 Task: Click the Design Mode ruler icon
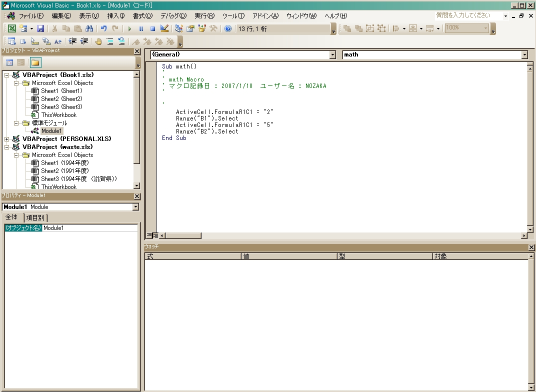tap(164, 29)
